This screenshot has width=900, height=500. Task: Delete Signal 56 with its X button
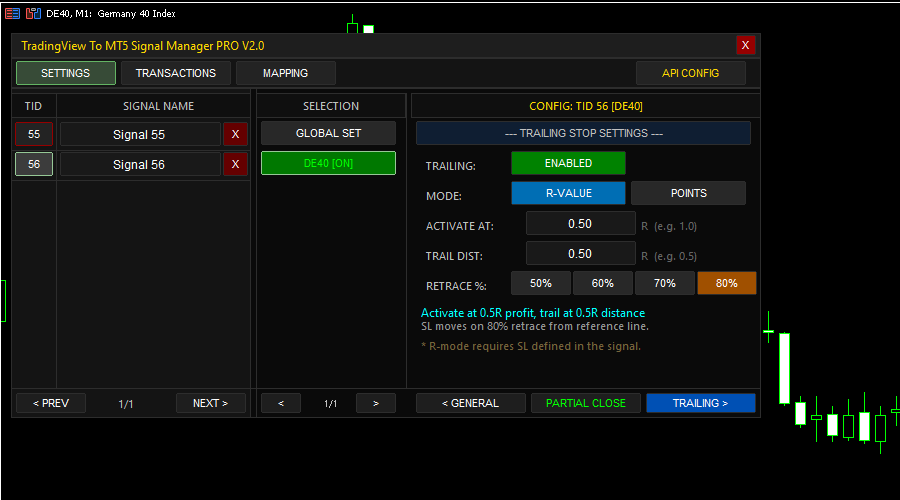(235, 164)
